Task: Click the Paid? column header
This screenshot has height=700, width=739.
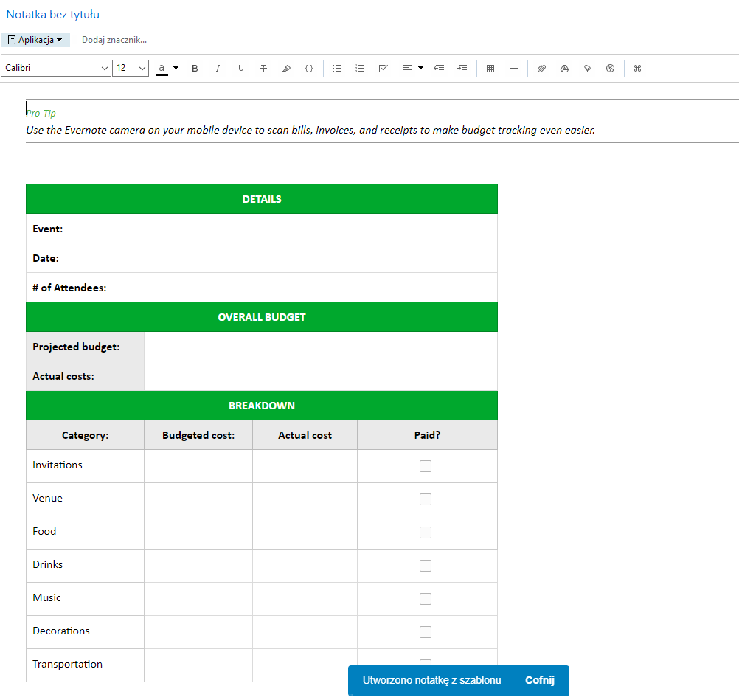Action: coord(427,435)
